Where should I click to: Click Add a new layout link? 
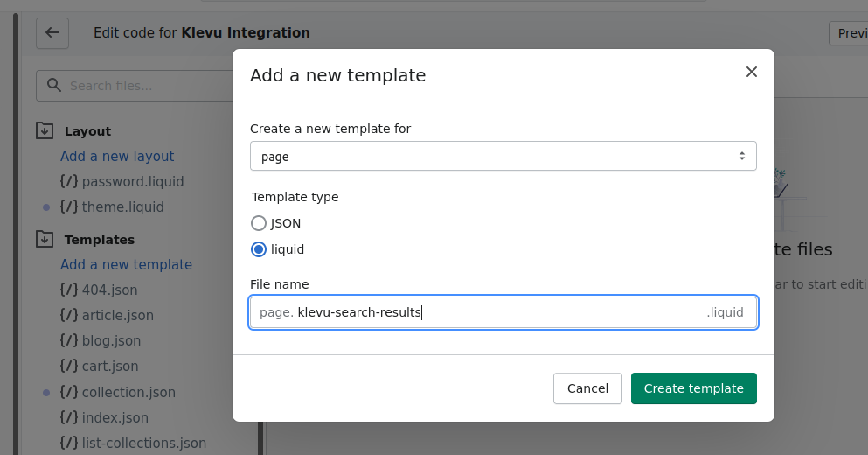pos(117,157)
